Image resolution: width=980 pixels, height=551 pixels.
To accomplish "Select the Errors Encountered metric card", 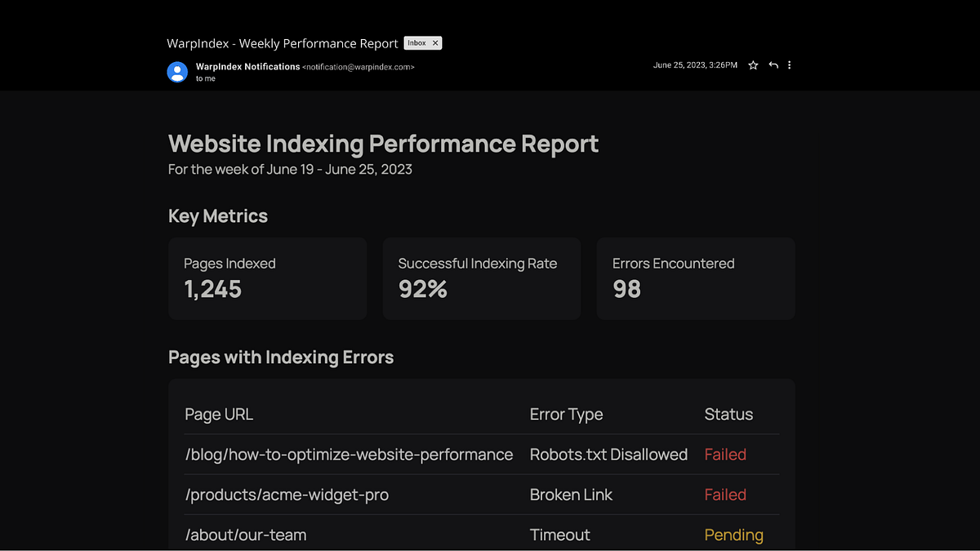I will click(x=696, y=278).
